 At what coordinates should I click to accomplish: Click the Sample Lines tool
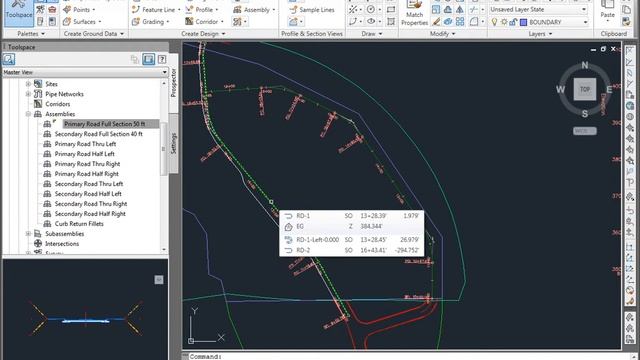tap(312, 9)
